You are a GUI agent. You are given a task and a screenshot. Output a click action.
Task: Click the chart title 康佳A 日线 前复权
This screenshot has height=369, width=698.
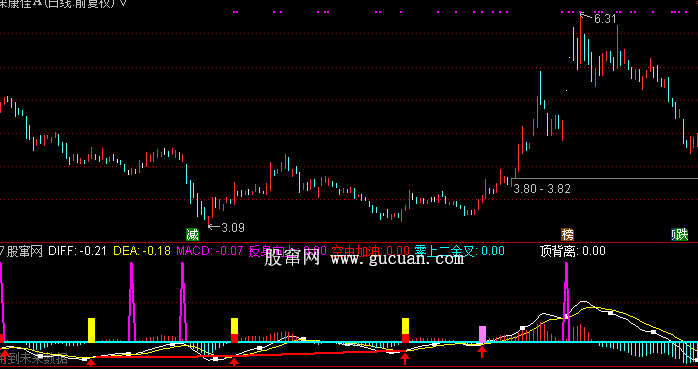(57, 4)
